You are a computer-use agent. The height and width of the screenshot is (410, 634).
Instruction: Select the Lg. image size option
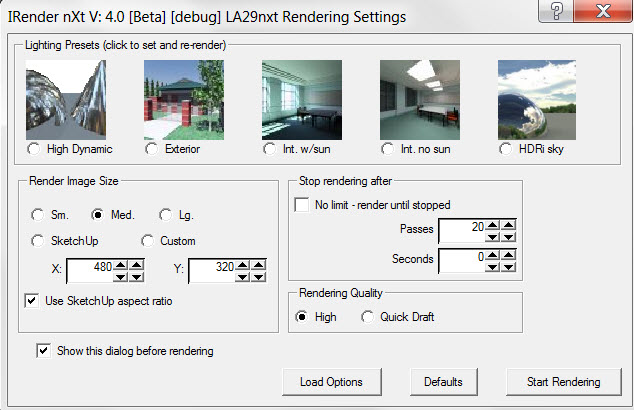[x=165, y=215]
